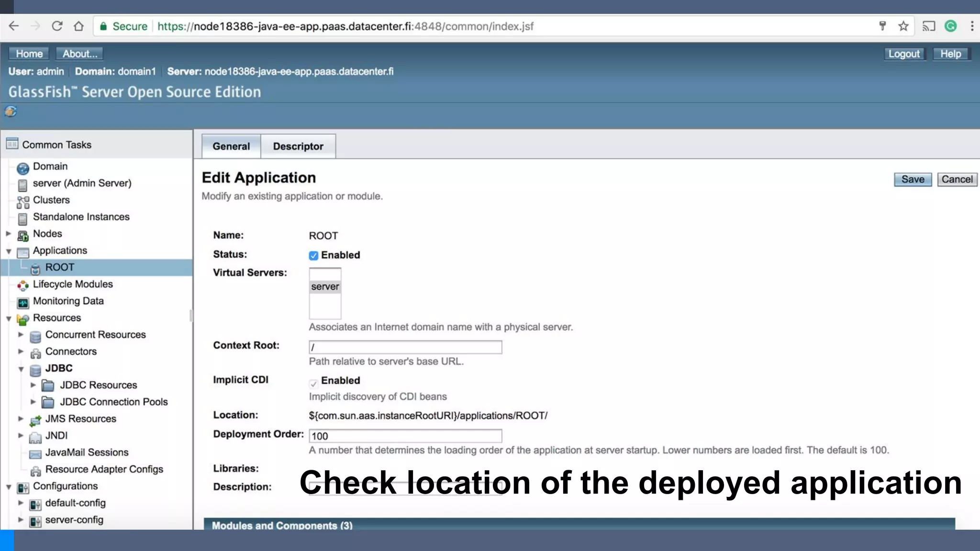Click the Lifecycle Modules icon
The image size is (980, 551).
coord(22,286)
